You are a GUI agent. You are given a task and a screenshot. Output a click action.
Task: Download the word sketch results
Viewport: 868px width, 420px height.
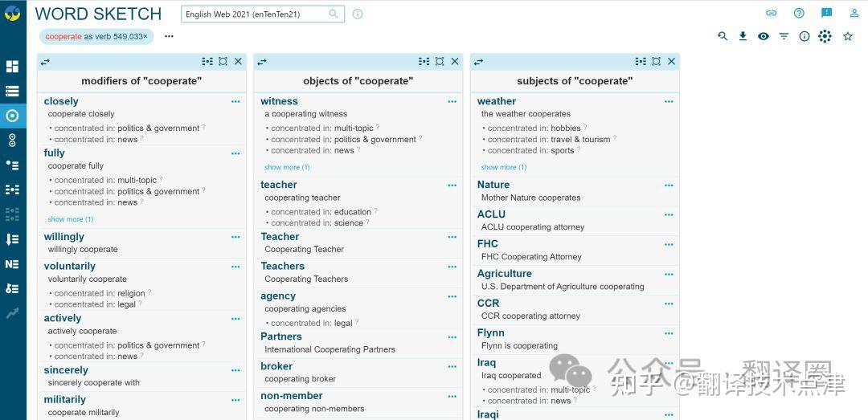tap(743, 36)
